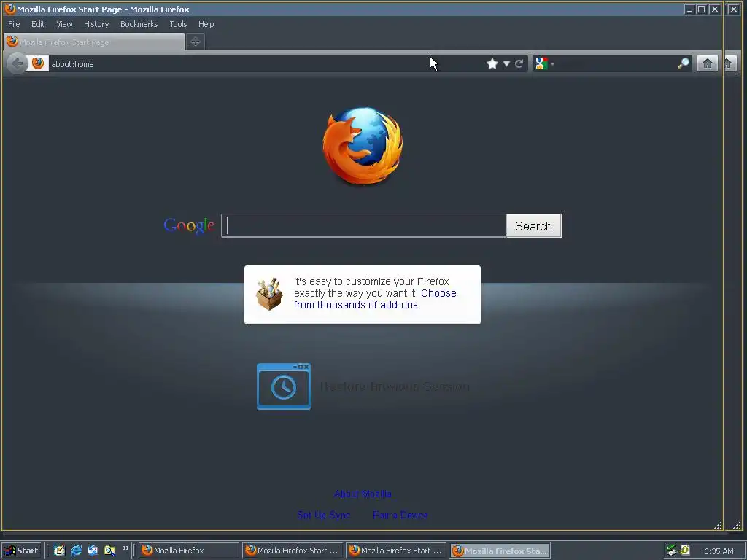
Task: Switch to third Firefox Start taskbar button
Action: [x=396, y=551]
